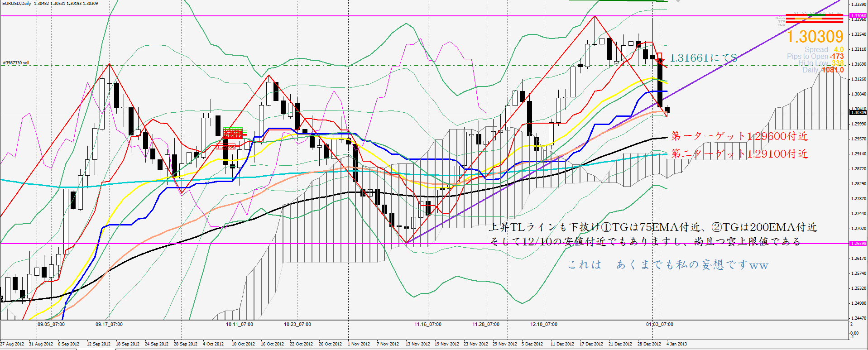Click the 18 Sep 2012 date label

tap(127, 344)
